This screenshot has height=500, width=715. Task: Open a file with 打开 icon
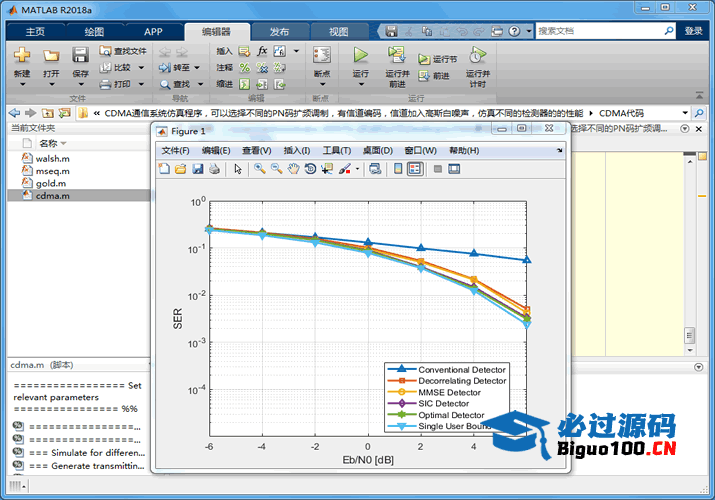click(x=51, y=56)
